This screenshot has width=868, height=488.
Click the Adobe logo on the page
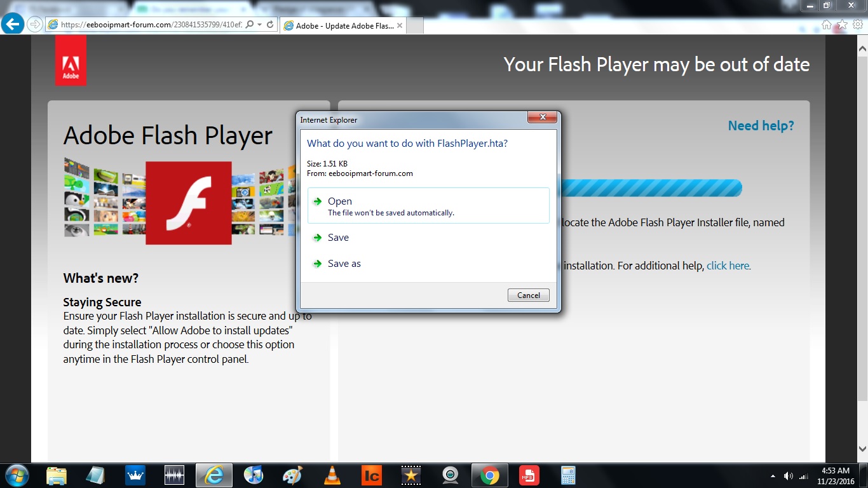click(x=71, y=60)
